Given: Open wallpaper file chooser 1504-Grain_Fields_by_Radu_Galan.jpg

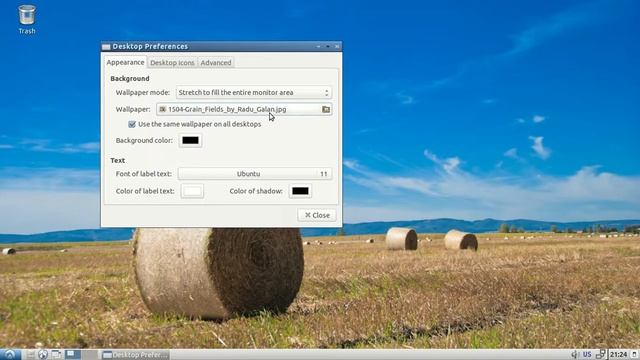Looking at the screenshot, I should (x=244, y=109).
